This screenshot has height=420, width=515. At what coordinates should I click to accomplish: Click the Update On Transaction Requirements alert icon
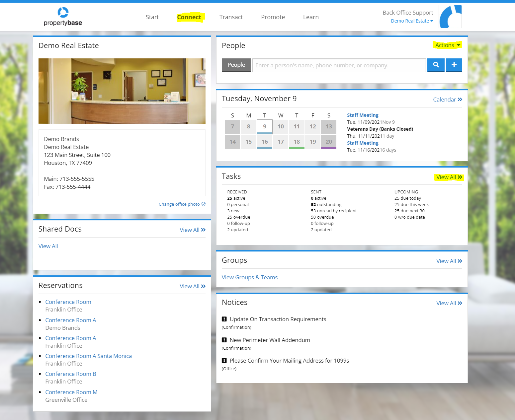(x=224, y=319)
